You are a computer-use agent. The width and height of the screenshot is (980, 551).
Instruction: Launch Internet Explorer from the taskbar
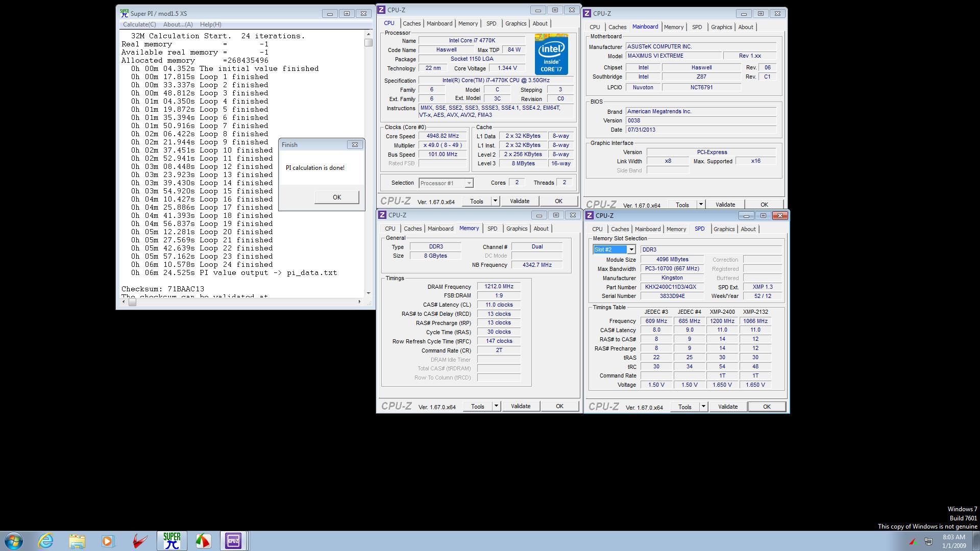pos(46,541)
